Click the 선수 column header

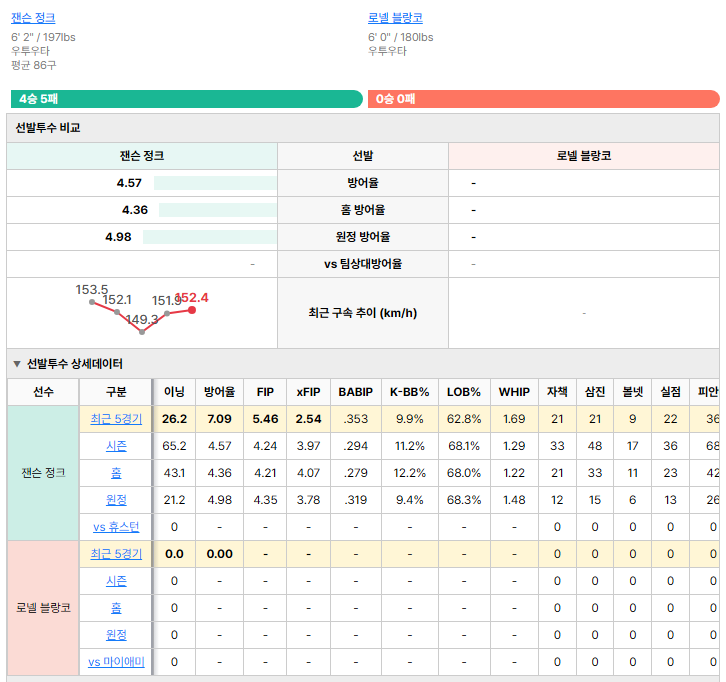pyautogui.click(x=43, y=392)
